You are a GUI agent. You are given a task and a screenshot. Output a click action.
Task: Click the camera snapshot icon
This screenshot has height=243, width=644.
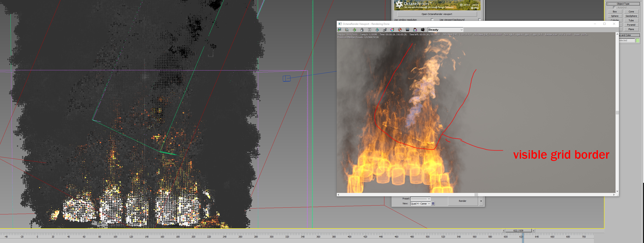[422, 30]
